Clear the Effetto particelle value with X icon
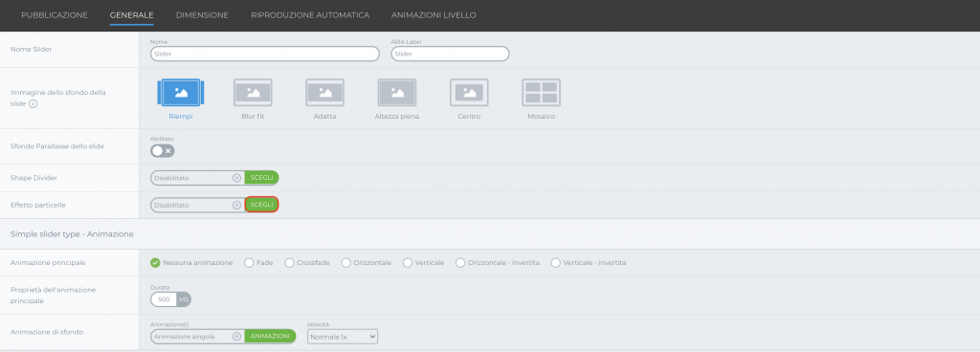 [236, 205]
